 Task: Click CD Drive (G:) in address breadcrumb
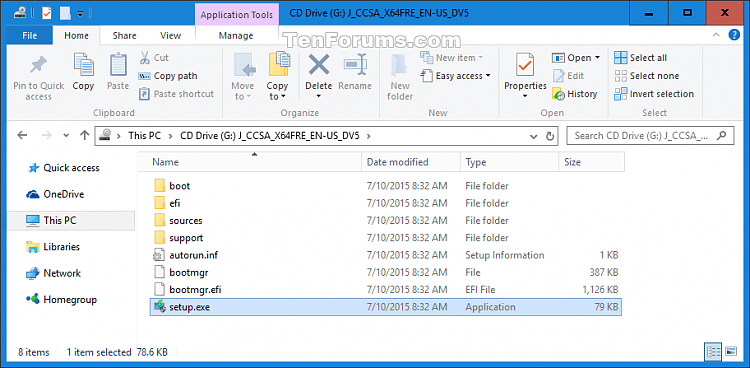click(x=270, y=136)
